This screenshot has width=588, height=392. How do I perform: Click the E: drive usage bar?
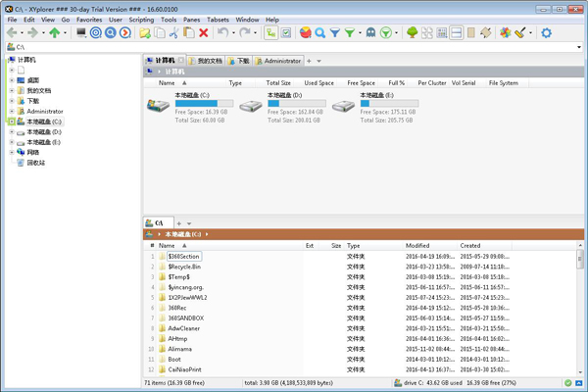tap(389, 104)
